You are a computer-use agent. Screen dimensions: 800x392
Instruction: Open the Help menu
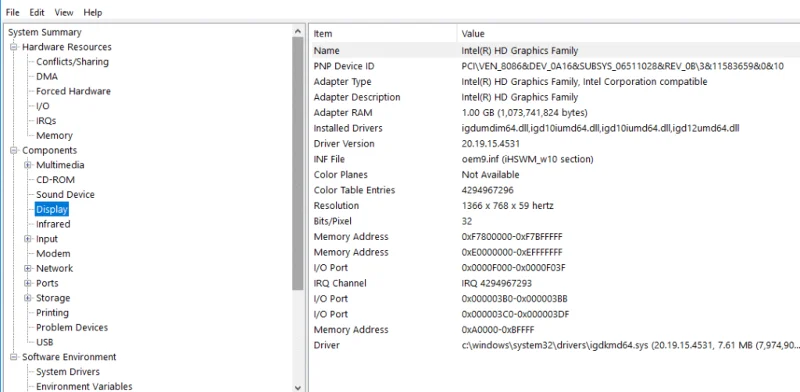coord(92,12)
